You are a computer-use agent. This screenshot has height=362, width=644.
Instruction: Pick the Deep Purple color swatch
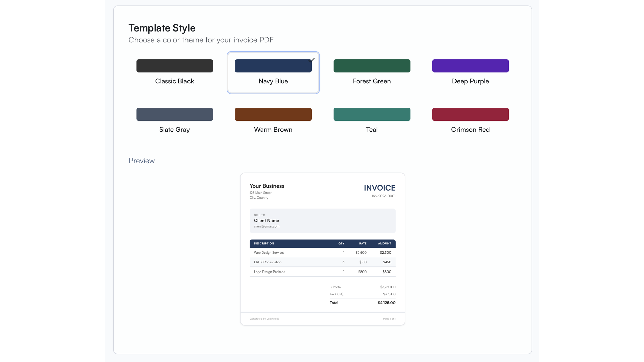(x=470, y=66)
